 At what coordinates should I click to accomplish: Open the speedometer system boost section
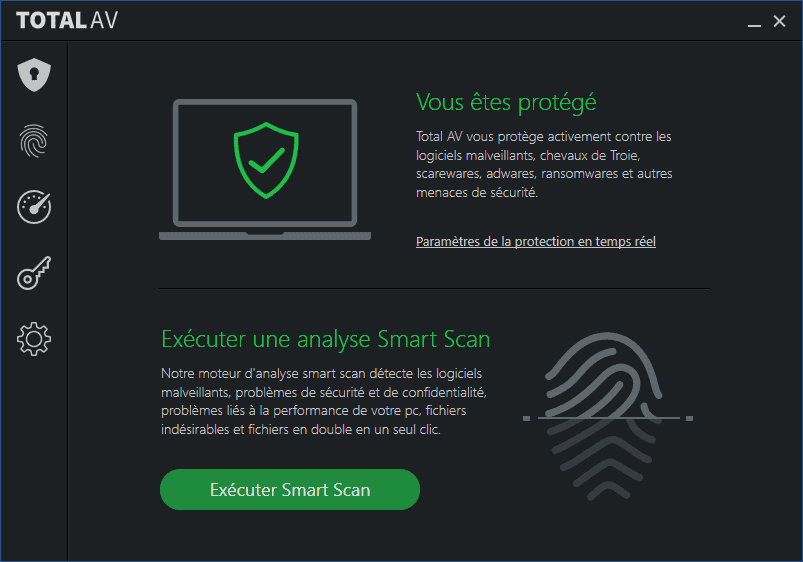(x=34, y=207)
